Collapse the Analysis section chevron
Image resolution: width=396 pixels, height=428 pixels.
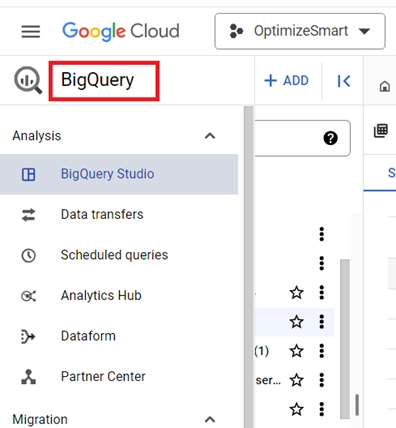pyautogui.click(x=210, y=136)
